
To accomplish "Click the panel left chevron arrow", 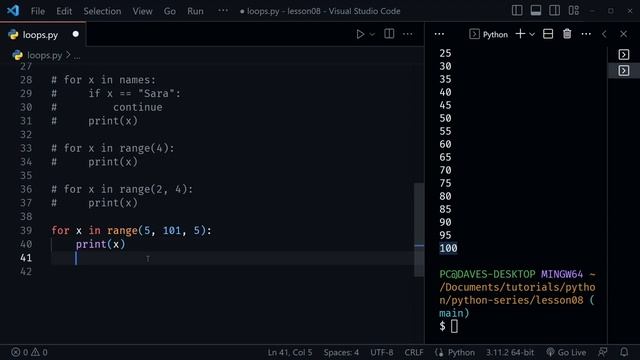I will (x=604, y=34).
